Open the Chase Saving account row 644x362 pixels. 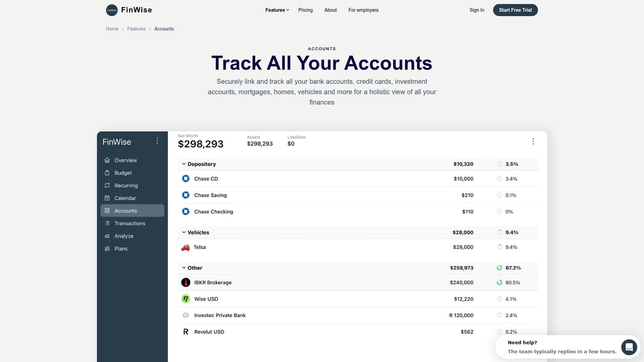click(358, 195)
